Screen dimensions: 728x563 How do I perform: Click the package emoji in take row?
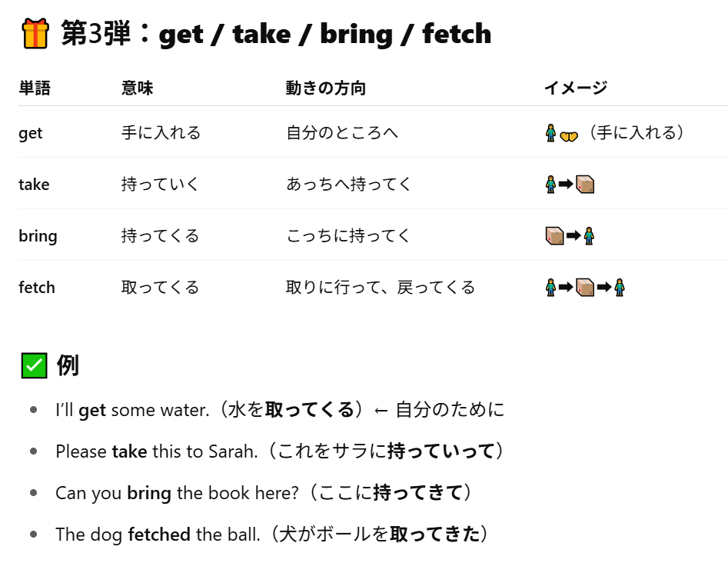pos(585,185)
